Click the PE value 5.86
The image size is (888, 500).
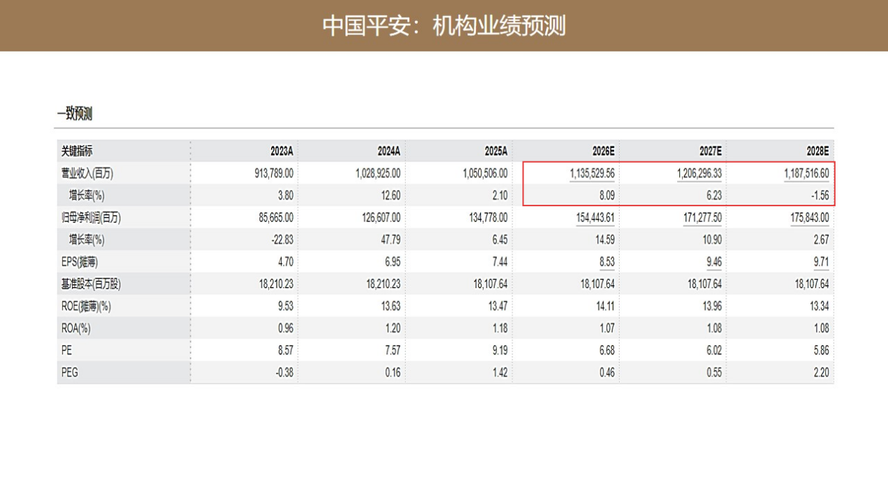(x=821, y=350)
